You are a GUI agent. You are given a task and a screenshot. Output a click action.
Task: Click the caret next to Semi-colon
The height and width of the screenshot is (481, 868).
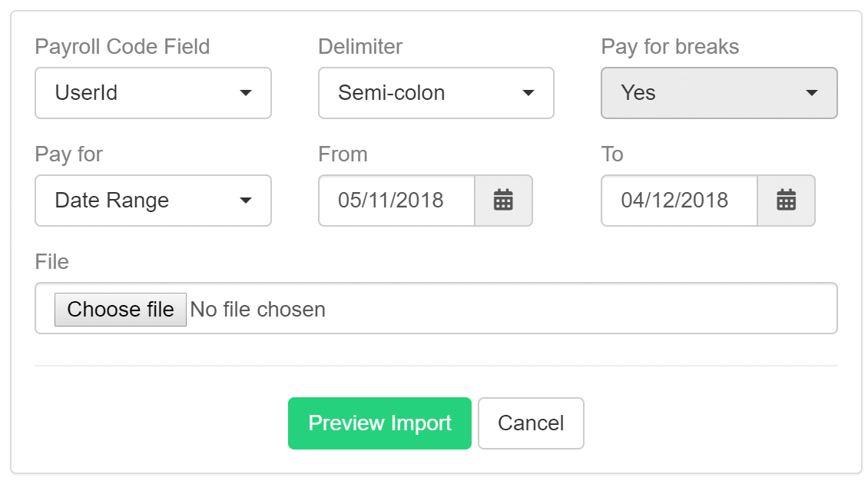(x=528, y=93)
